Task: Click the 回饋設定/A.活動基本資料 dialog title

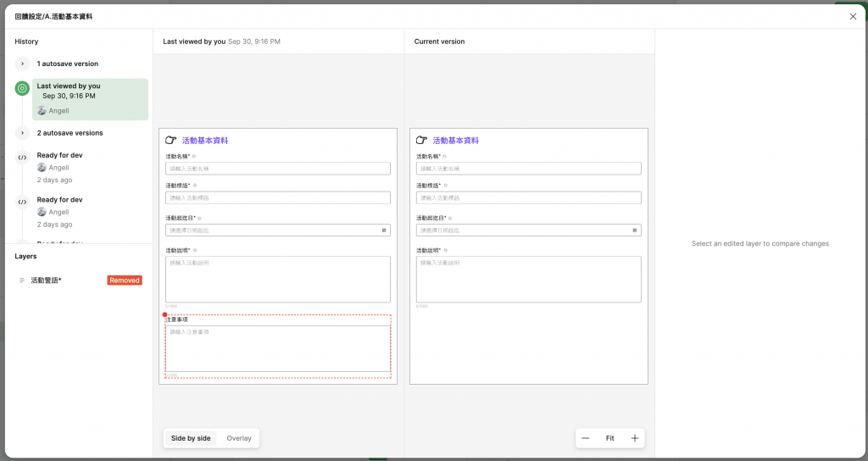Action: (53, 17)
